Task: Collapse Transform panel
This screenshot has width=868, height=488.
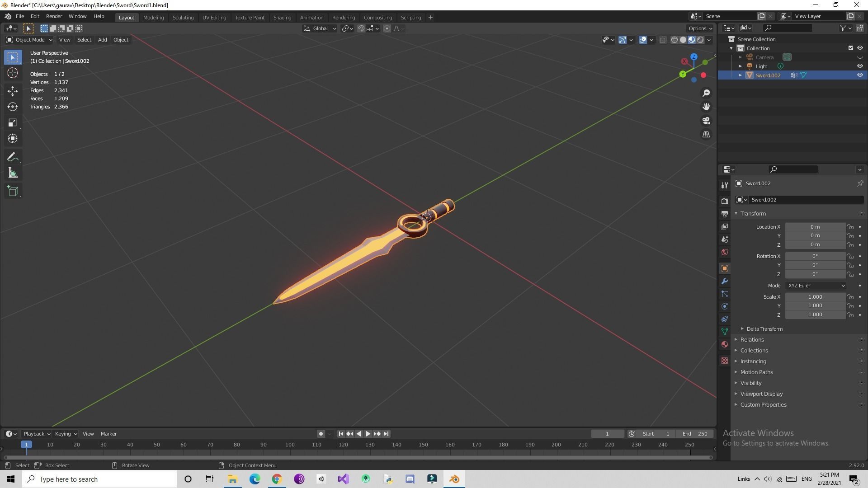Action: tap(753, 214)
